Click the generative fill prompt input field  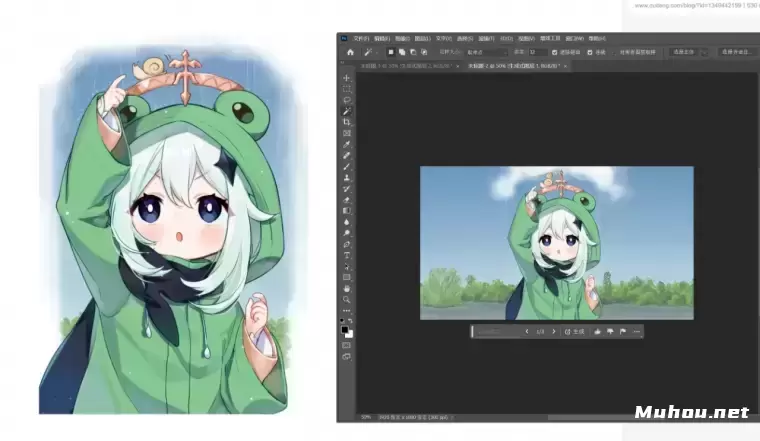tap(497, 332)
